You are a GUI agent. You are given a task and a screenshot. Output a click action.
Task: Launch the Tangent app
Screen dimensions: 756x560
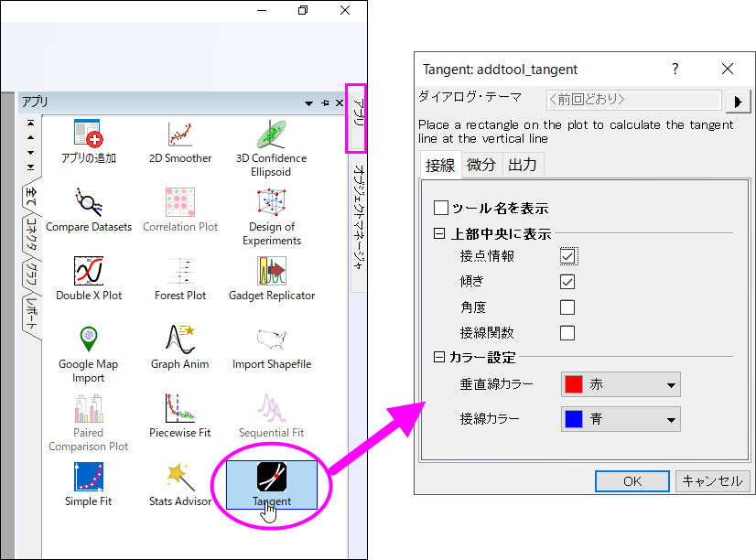point(272,485)
